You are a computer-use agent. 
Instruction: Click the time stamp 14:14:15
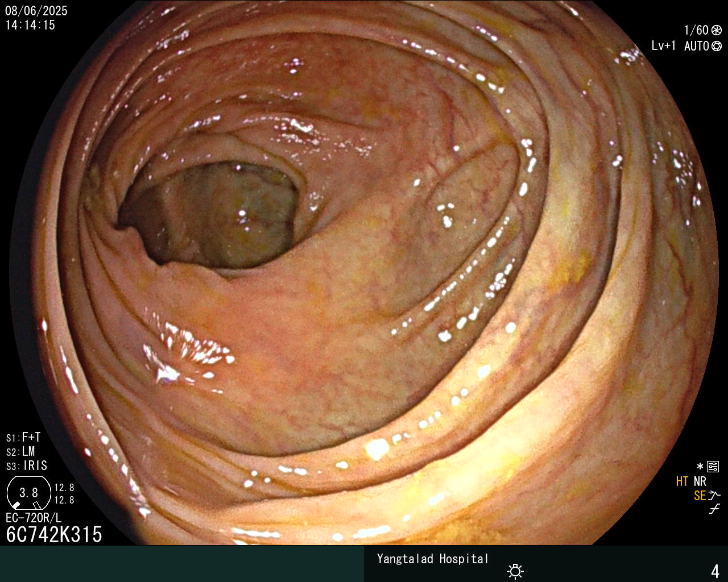pyautogui.click(x=30, y=25)
